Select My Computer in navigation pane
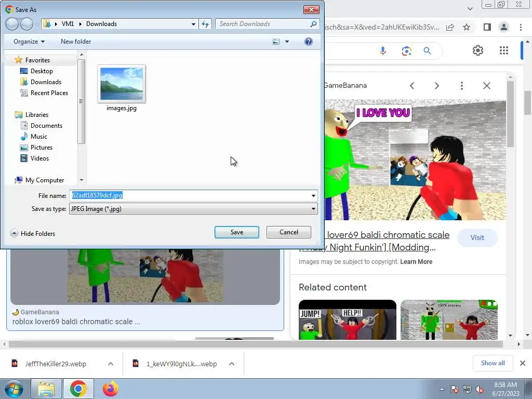 [45, 180]
